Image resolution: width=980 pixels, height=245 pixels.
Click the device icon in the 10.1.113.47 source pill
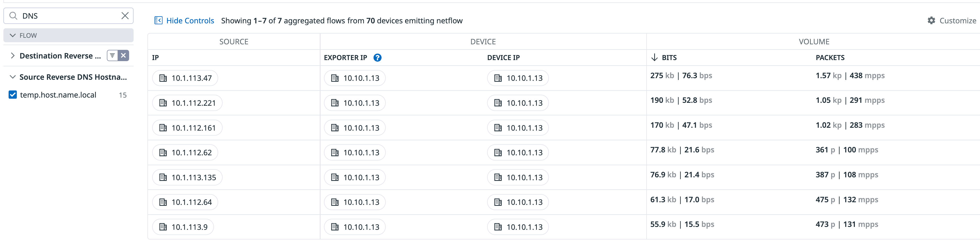coord(163,78)
